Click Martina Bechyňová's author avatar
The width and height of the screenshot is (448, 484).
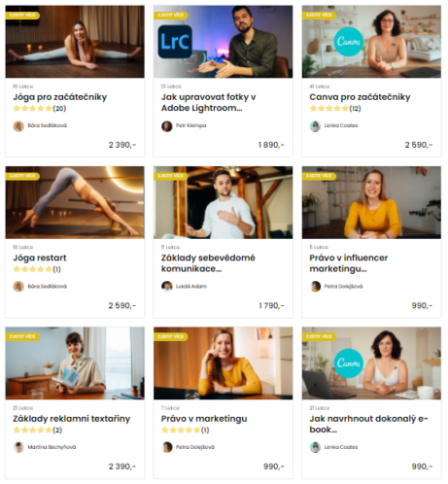coord(18,447)
